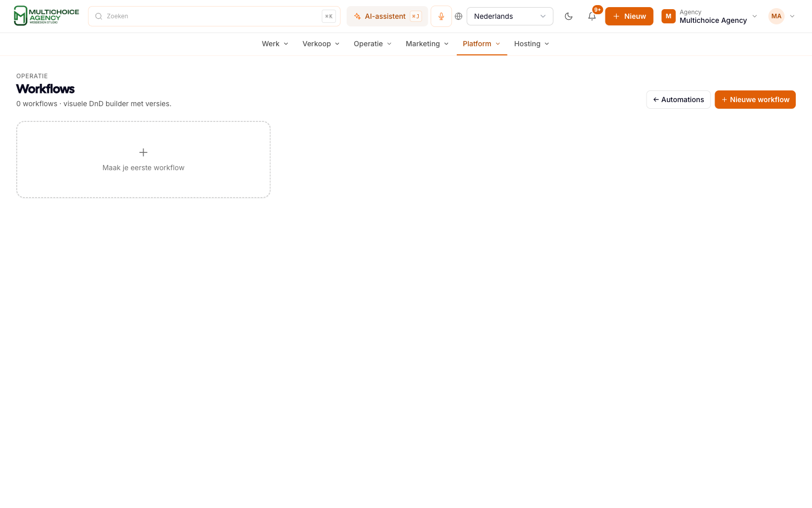The width and height of the screenshot is (812, 508).
Task: Open the Nederlands language dropdown
Action: (510, 16)
